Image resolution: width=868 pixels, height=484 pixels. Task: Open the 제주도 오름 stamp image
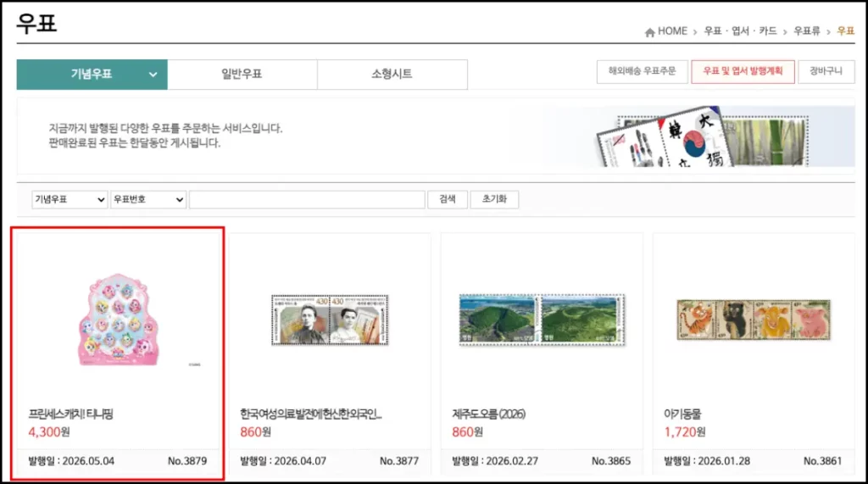click(542, 320)
